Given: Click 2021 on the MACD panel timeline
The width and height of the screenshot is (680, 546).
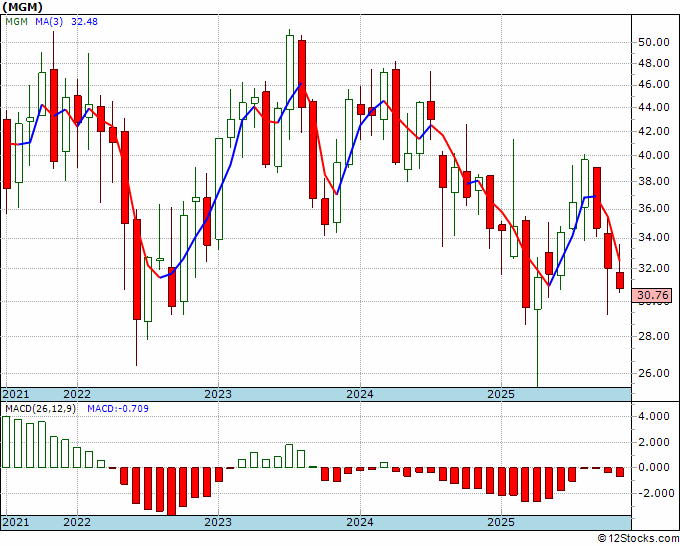Looking at the screenshot, I should pos(16,522).
